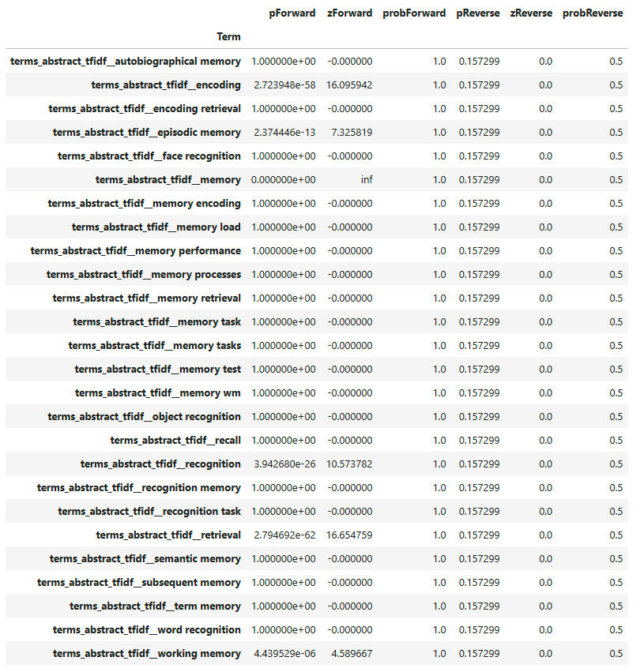640x672 pixels.
Task: Select the terms_abstract_tfidf__memory row label
Action: [x=168, y=179]
